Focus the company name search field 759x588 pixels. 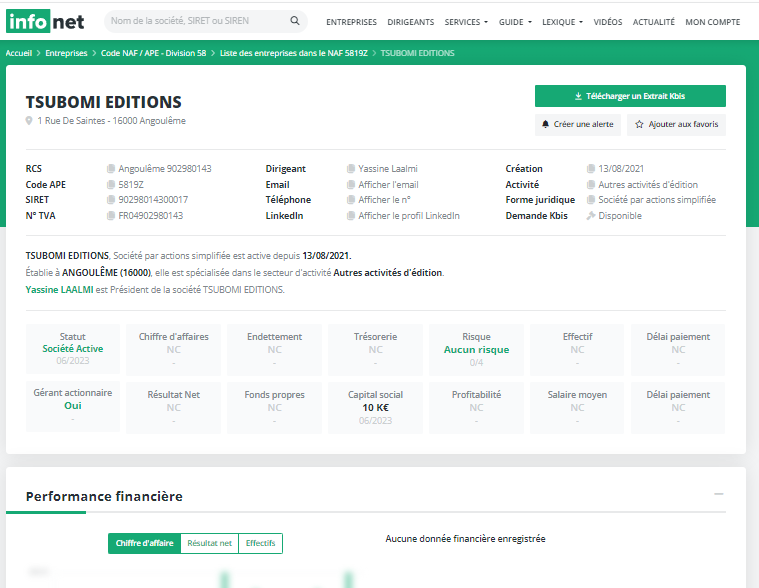198,21
